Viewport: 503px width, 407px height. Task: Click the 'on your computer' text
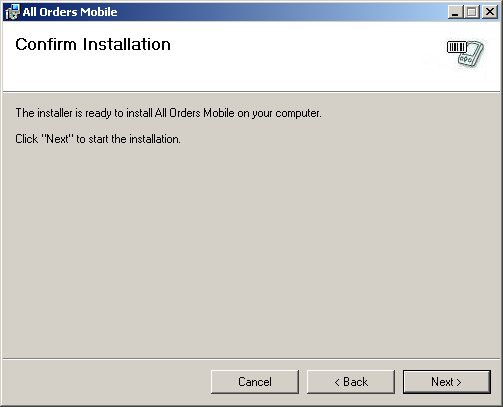(279, 113)
